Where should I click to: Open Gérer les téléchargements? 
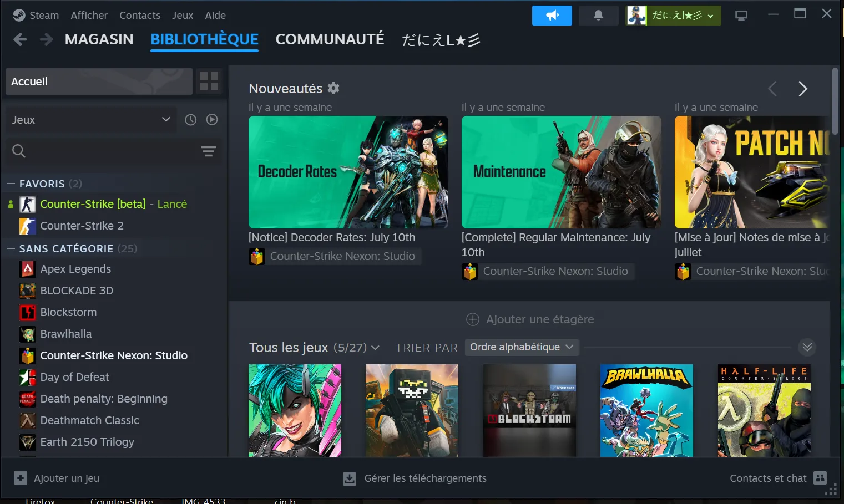click(x=425, y=478)
